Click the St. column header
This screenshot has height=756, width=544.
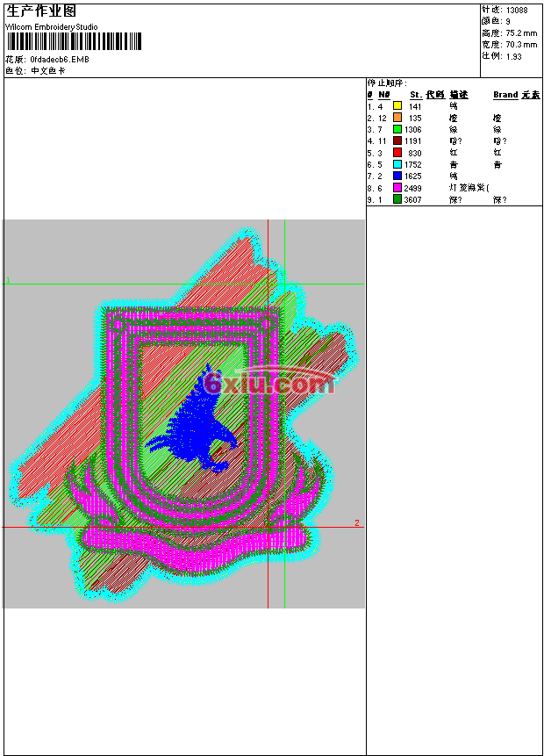[x=415, y=95]
